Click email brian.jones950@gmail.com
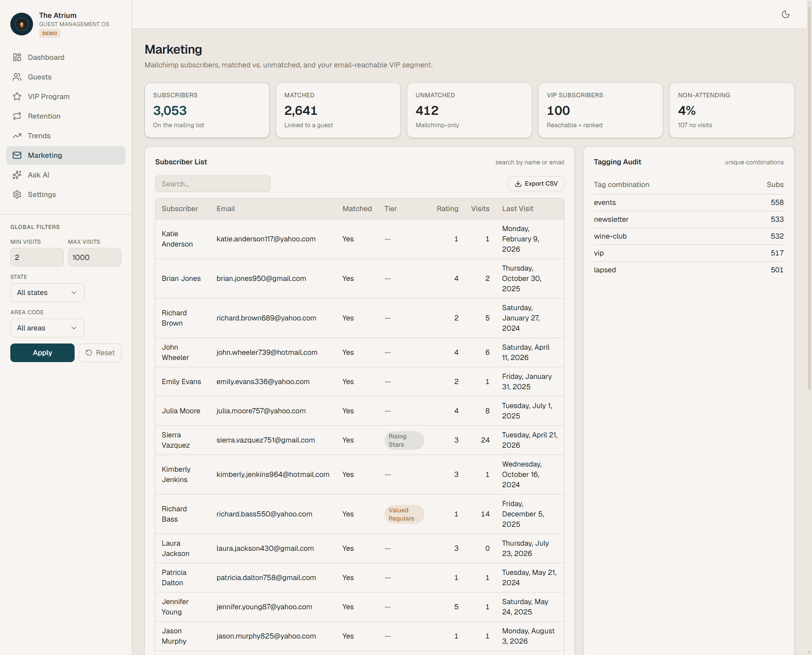812x655 pixels. click(x=261, y=279)
